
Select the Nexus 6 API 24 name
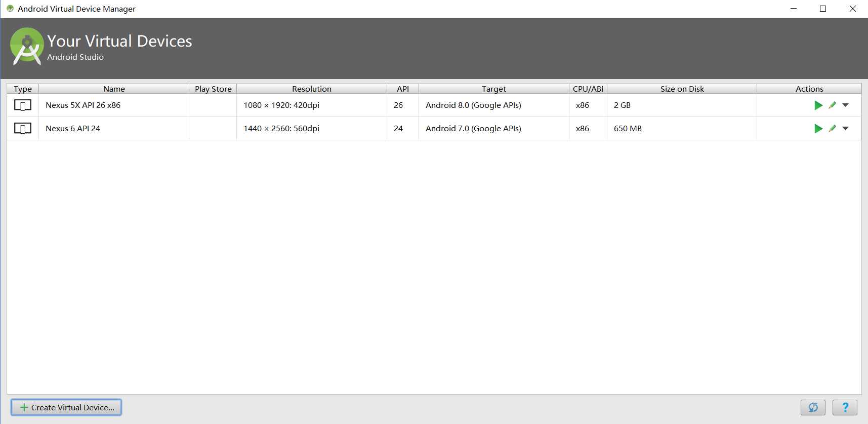click(x=73, y=129)
